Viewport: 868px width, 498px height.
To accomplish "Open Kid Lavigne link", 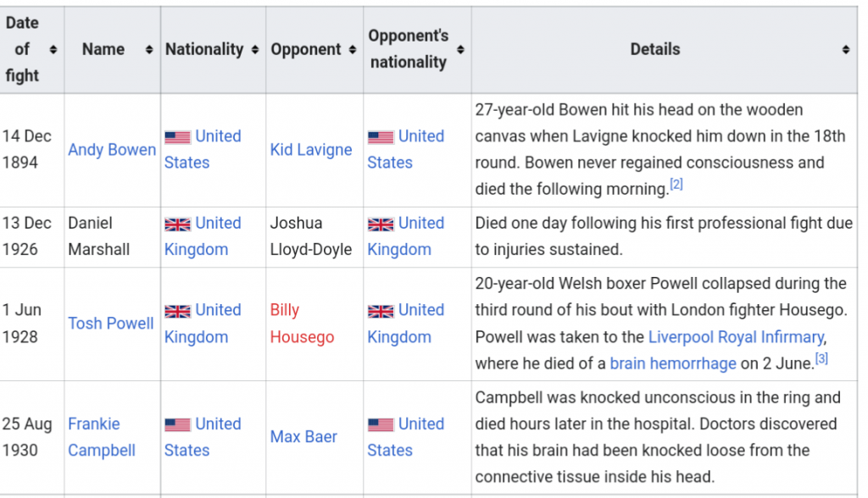I will (311, 149).
